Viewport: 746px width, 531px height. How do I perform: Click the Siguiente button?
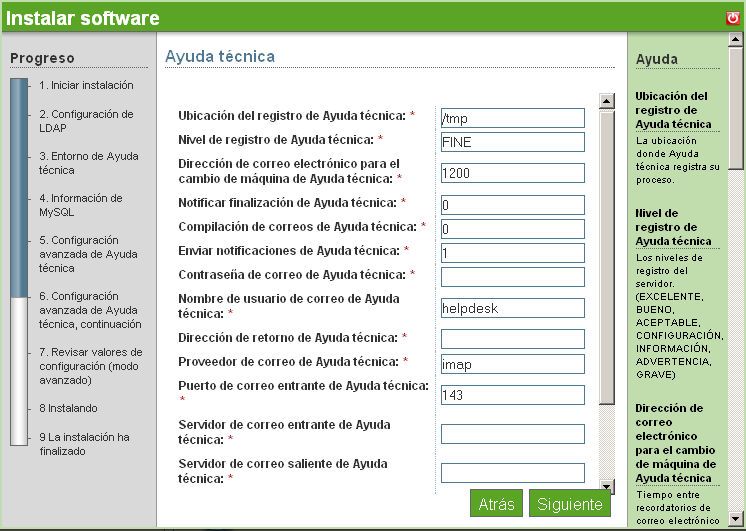point(569,503)
